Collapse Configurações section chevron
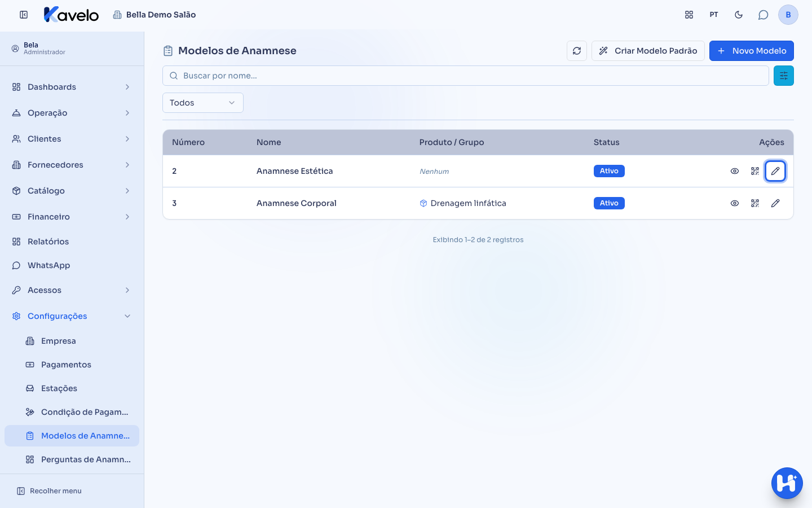Screen dimensions: 812x508 point(127,316)
